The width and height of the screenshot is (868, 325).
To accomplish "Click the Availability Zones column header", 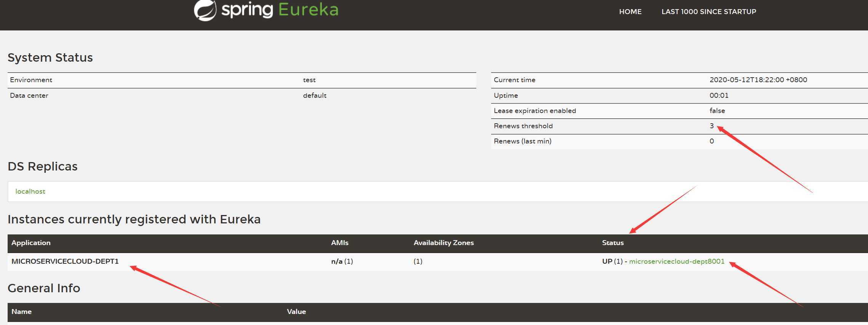I will (444, 243).
